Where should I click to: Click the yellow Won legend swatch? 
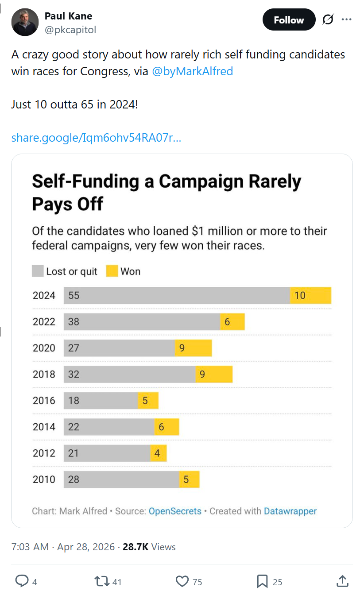(112, 271)
